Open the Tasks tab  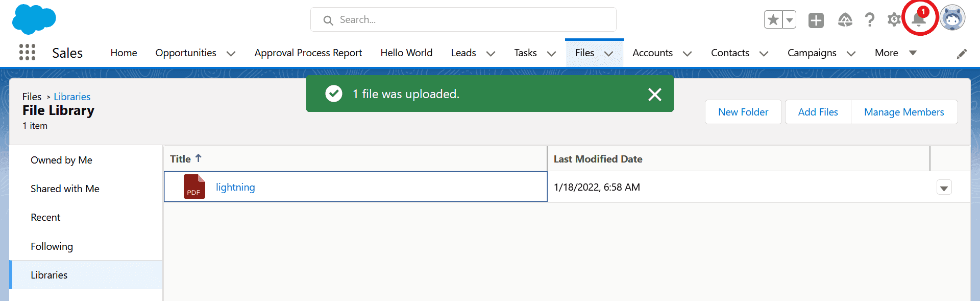[x=525, y=53]
